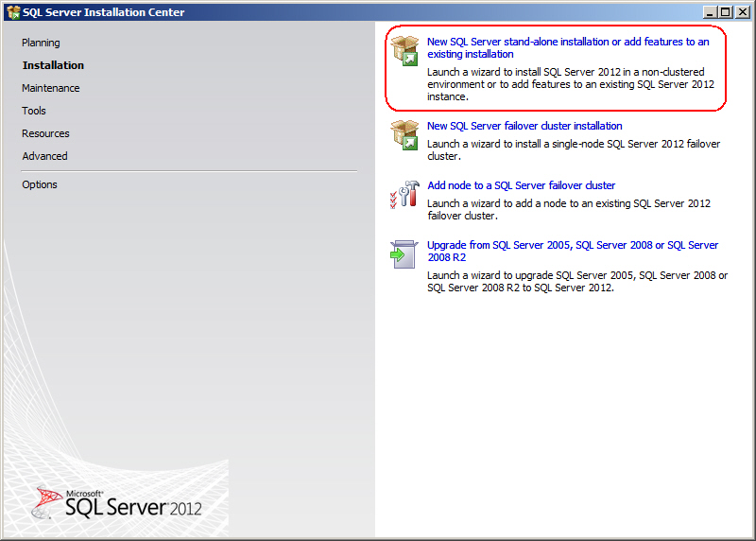Screen dimensions: 756x541
Task: Click the Add node tools icon
Action: tap(404, 195)
